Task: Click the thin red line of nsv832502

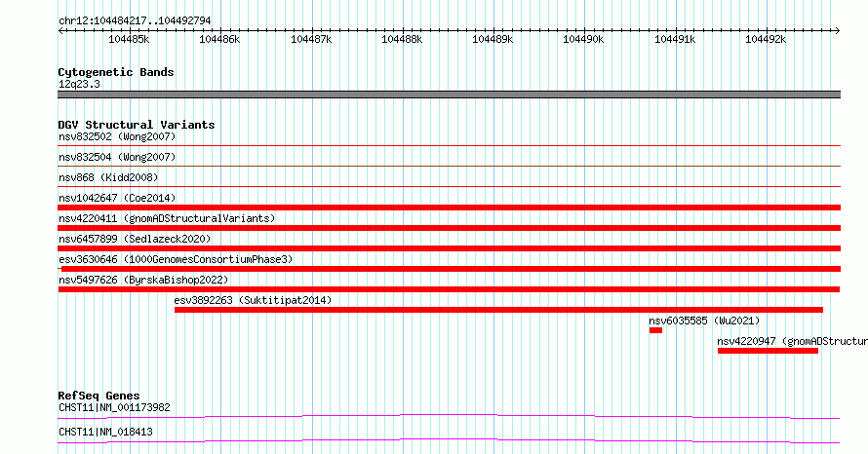Action: 449,146
